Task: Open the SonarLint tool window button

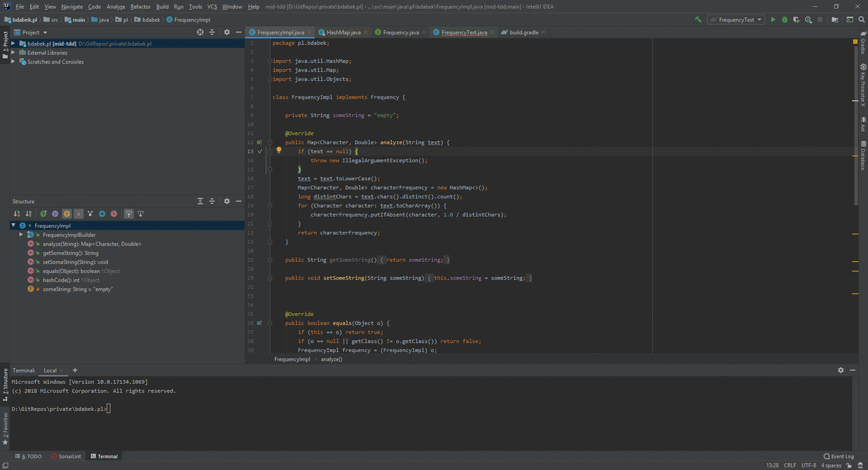Action: click(x=66, y=457)
